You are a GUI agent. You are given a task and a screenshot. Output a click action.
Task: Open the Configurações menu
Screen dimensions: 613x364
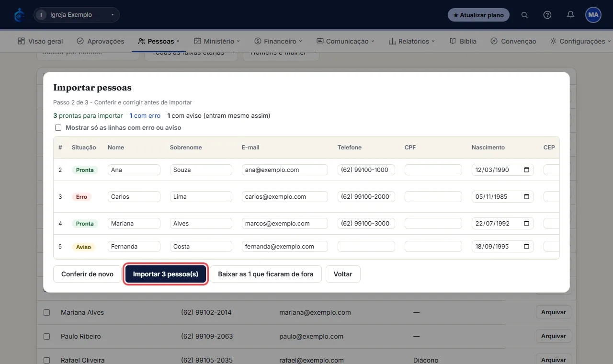580,41
